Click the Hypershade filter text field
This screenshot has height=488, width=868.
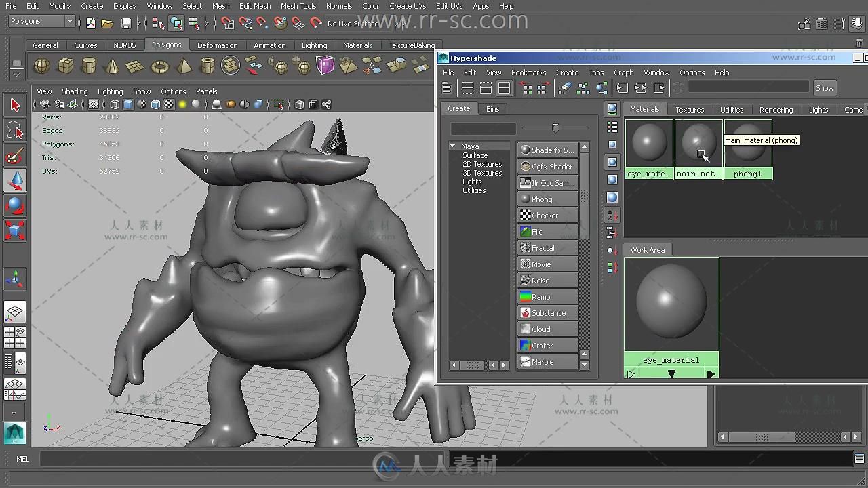pos(748,87)
